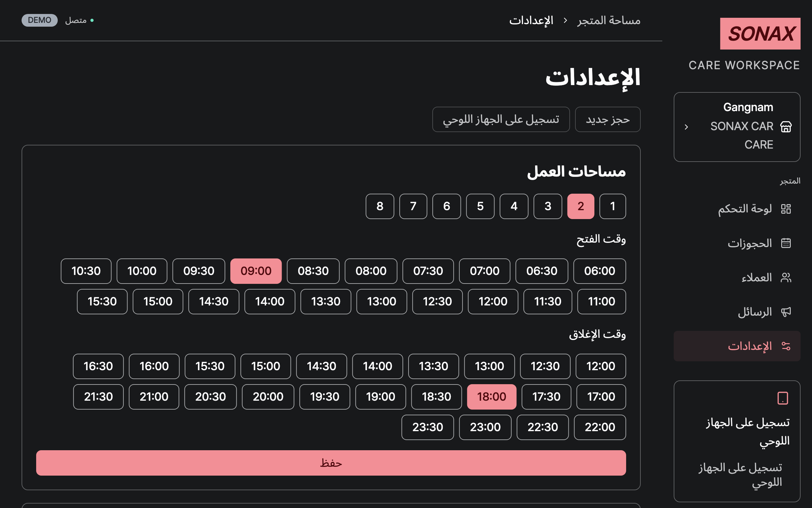The image size is (812, 508).
Task: Open العملاء from the sidebar
Action: click(737, 277)
